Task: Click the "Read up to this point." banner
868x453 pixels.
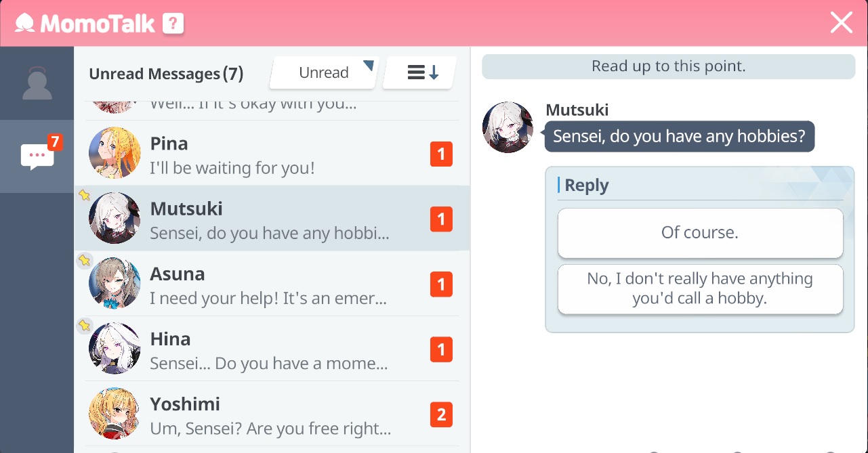Action: pos(668,66)
